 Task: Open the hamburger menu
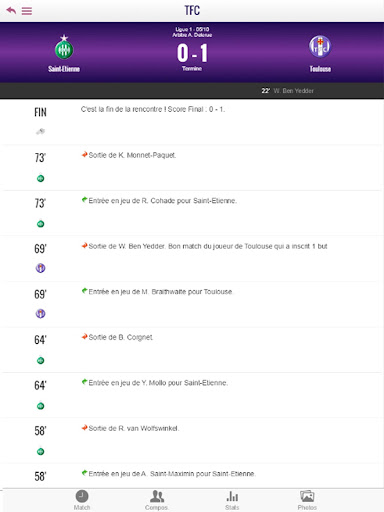click(27, 11)
